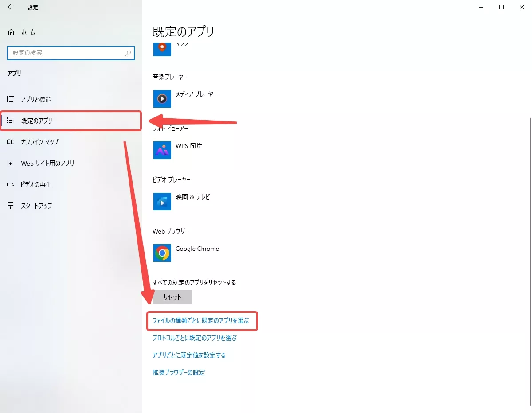Image resolution: width=532 pixels, height=413 pixels.
Task: Open the 推奨ブラウザーの設定 link
Action: 179,372
